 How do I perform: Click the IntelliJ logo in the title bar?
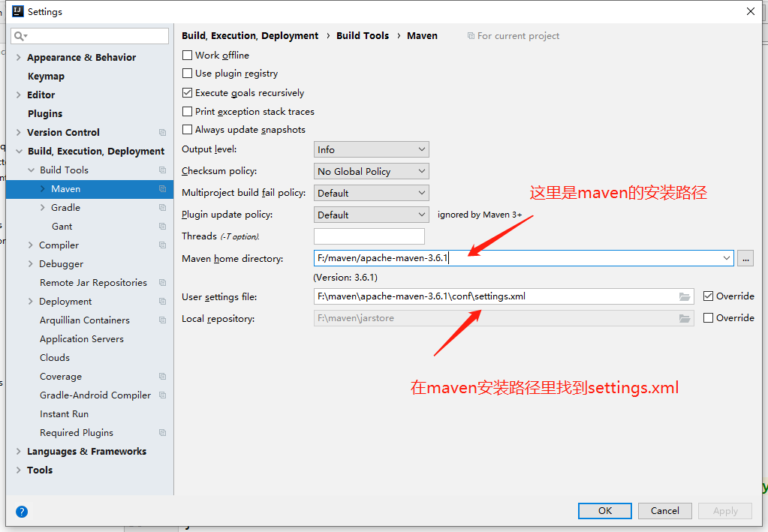17,11
